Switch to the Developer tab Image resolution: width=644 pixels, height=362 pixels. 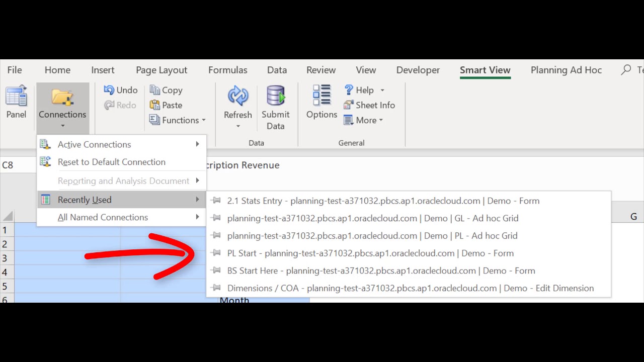tap(418, 70)
